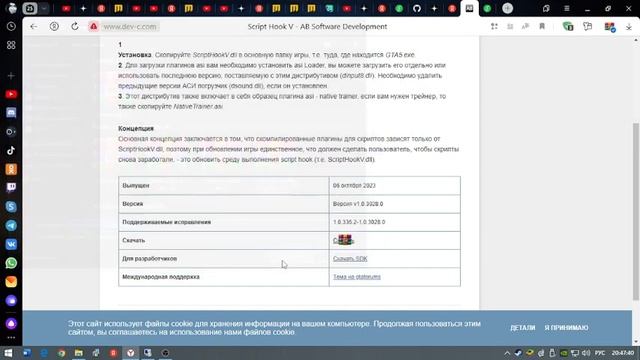Click the read-aloud icon in address bar
The width and height of the screenshot is (640, 360).
pos(525,27)
